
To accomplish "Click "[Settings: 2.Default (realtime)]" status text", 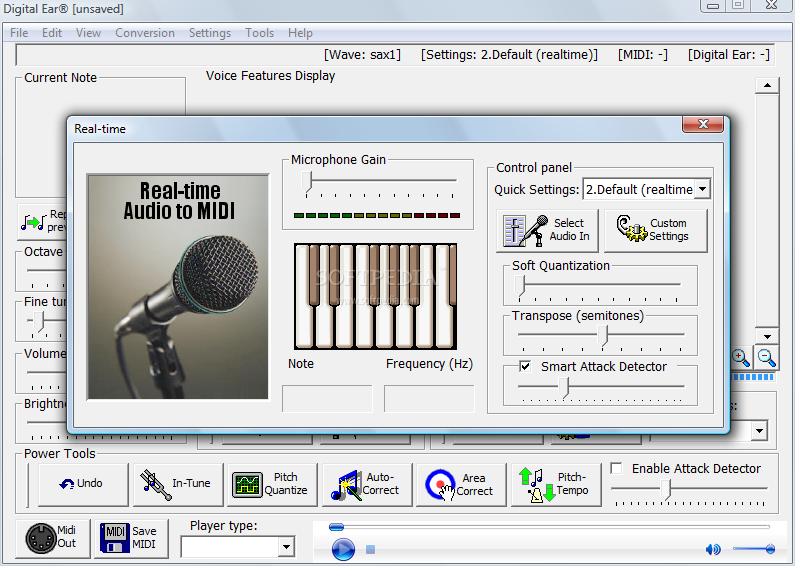I will coord(510,55).
